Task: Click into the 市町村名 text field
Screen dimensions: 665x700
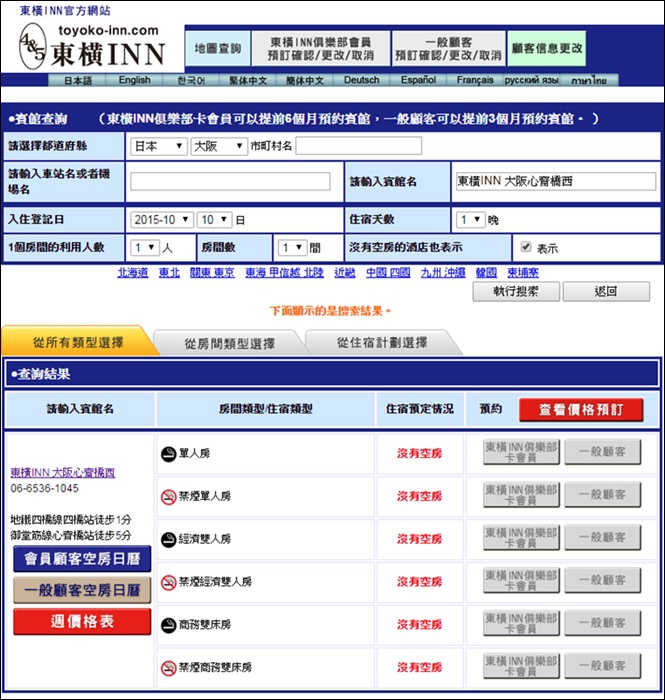Action: (x=359, y=146)
